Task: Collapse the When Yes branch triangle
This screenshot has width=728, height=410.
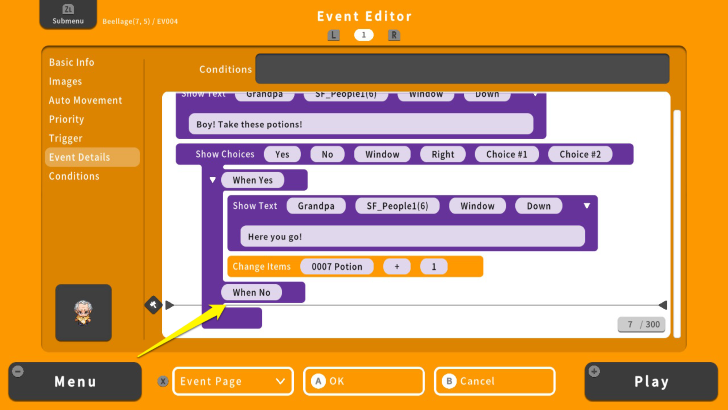Action: pyautogui.click(x=212, y=180)
